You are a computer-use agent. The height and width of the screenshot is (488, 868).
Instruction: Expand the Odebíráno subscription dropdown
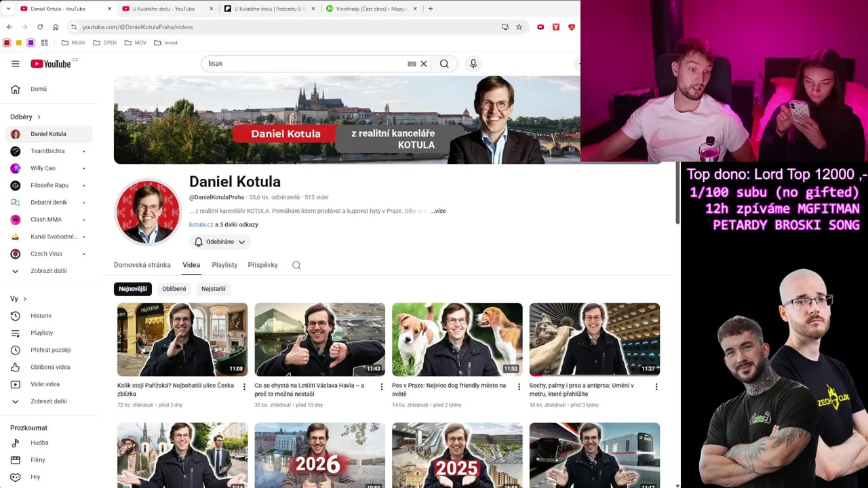(220, 242)
